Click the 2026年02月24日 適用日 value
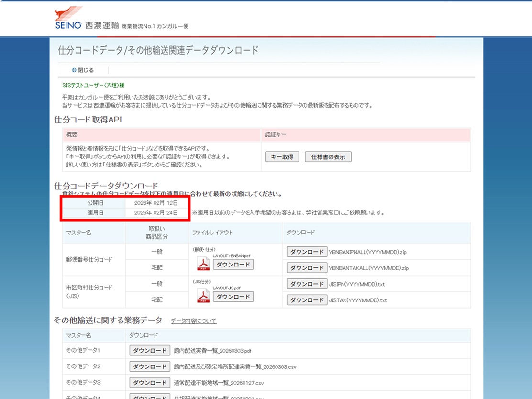The width and height of the screenshot is (532, 399). pos(156,213)
